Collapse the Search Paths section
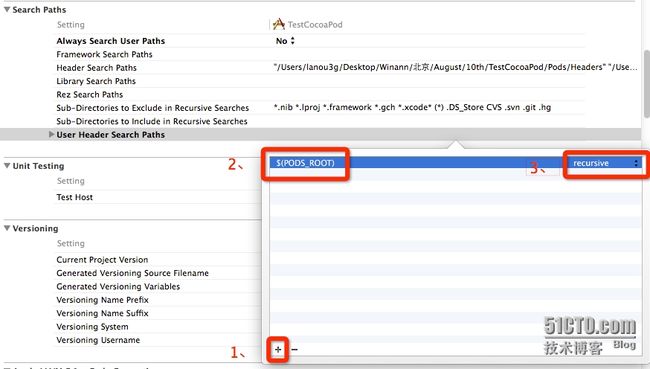This screenshot has height=369, width=650. click(7, 10)
